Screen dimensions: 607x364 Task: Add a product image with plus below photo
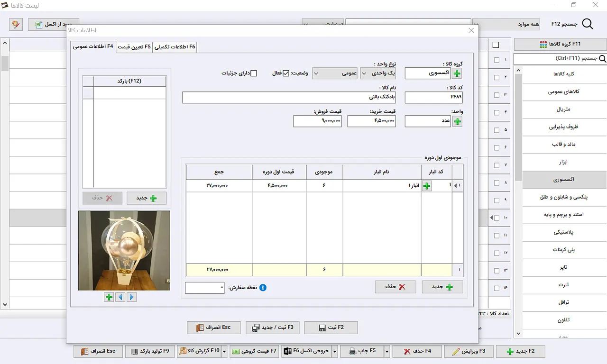109,297
